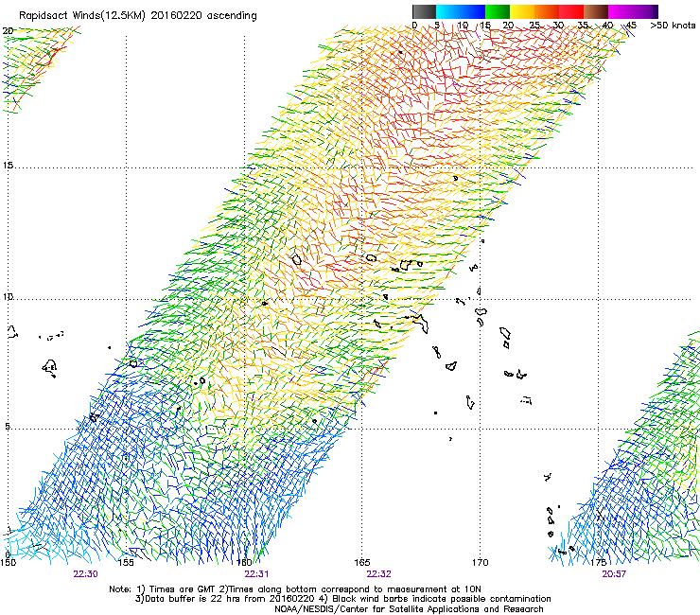Click the latitude label '5'
Screen dimensions: 700x615
(8, 426)
